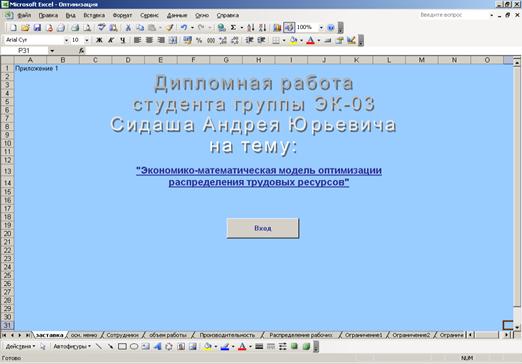The height and width of the screenshot is (364, 522).
Task: Click the Вход button
Action: (x=263, y=228)
